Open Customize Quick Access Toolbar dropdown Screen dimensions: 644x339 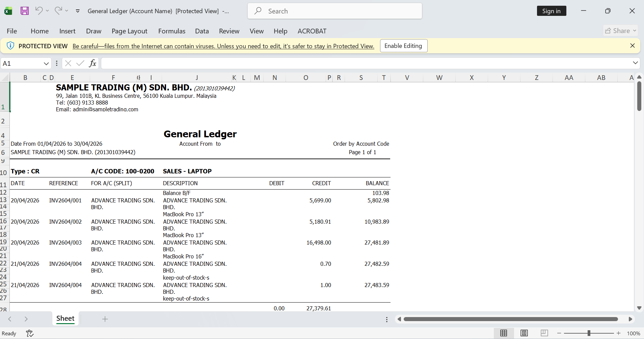[78, 11]
